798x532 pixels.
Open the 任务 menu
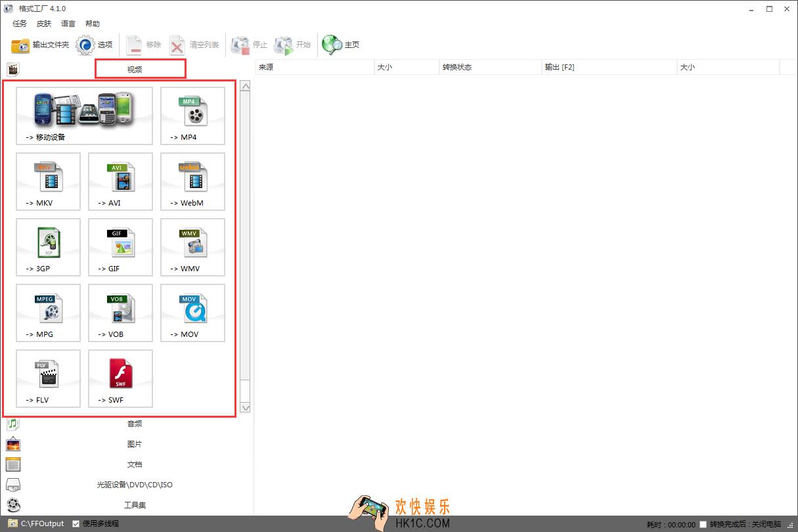[x=20, y=24]
